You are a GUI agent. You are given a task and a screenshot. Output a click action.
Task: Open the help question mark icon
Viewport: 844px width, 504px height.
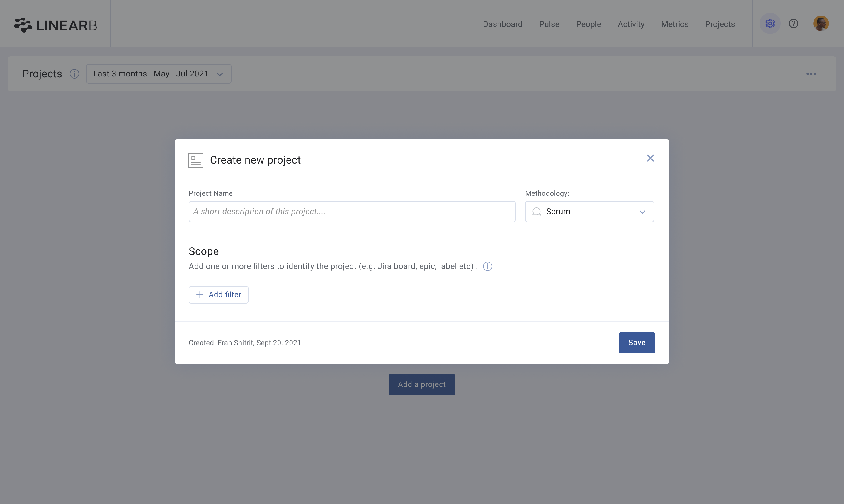[x=793, y=23]
